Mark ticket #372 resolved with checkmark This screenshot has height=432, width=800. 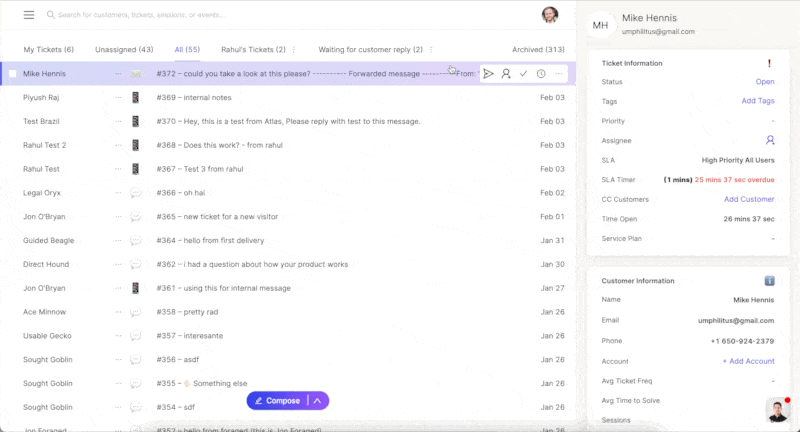coord(523,74)
